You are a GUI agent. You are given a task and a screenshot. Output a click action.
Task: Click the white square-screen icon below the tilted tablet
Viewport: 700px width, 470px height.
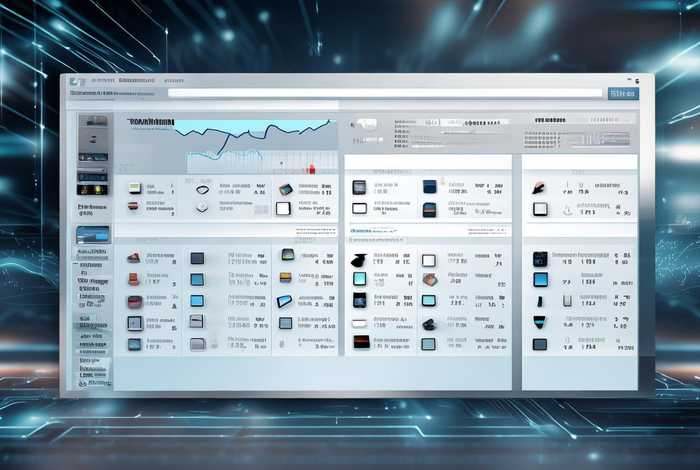[282, 208]
